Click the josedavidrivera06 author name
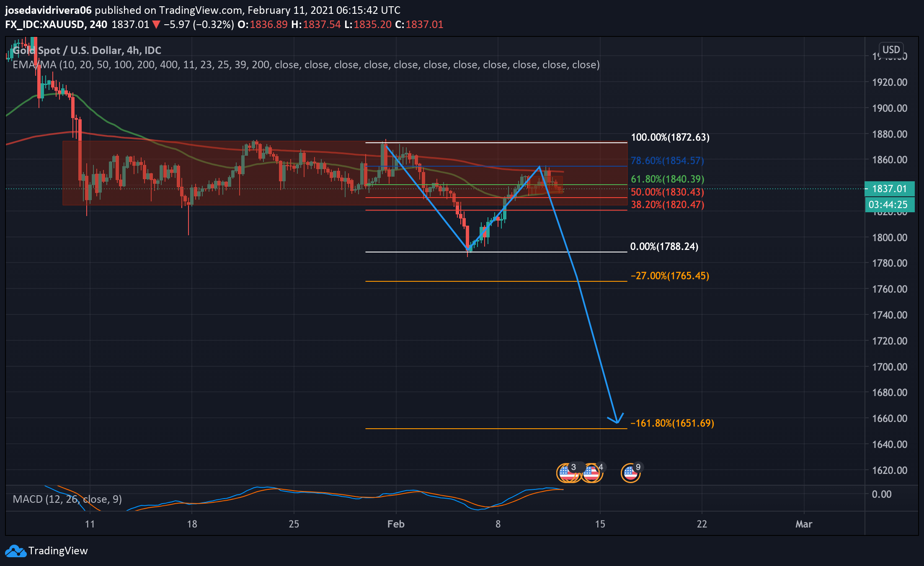 point(48,10)
